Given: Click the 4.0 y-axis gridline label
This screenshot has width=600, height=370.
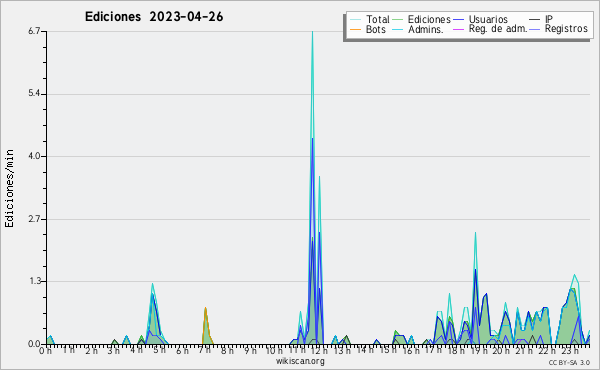Looking at the screenshot, I should (x=34, y=156).
